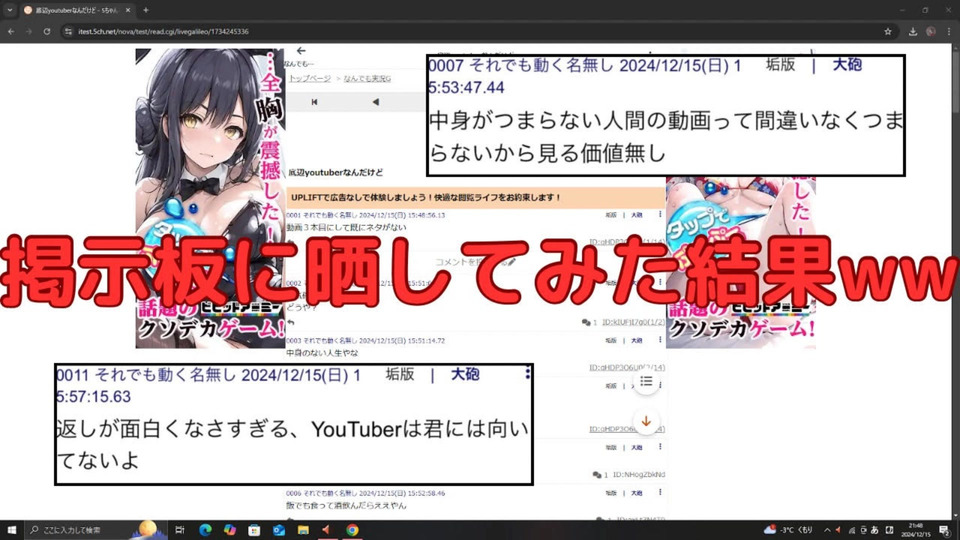The image size is (960, 540).
Task: Open weather widget showing -3°C
Action: click(789, 530)
